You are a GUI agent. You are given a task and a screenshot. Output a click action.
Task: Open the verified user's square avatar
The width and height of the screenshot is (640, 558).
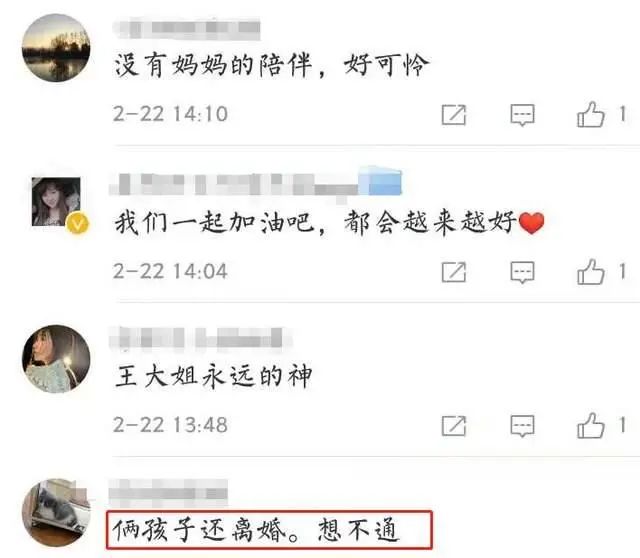tap(56, 202)
